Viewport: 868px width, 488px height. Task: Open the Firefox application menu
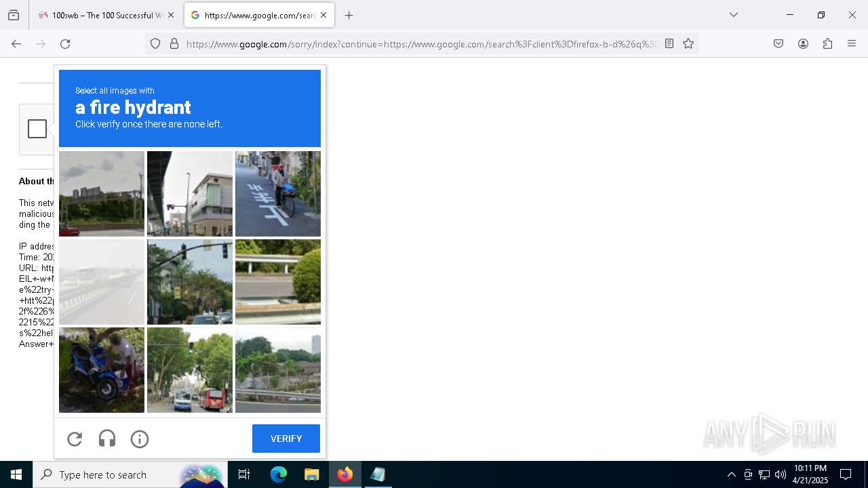pyautogui.click(x=852, y=43)
